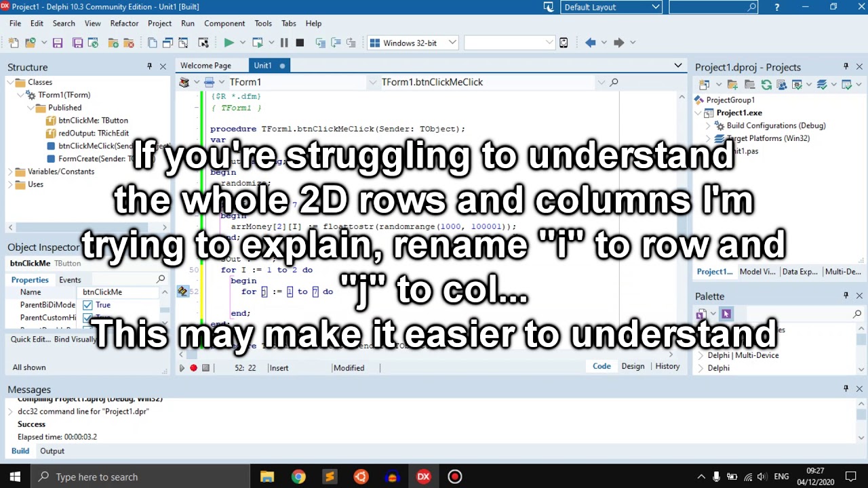Click the editor find magnifier icon
This screenshot has width=868, height=488.
click(x=614, y=82)
